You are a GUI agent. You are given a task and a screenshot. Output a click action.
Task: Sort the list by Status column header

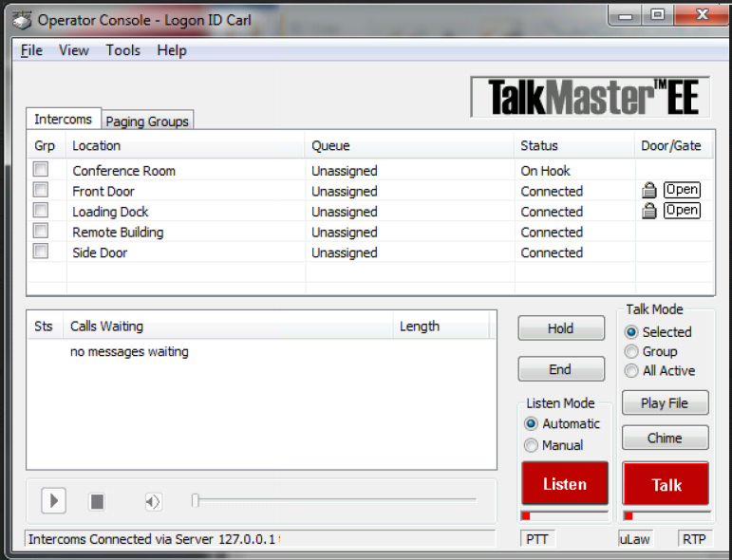(539, 145)
